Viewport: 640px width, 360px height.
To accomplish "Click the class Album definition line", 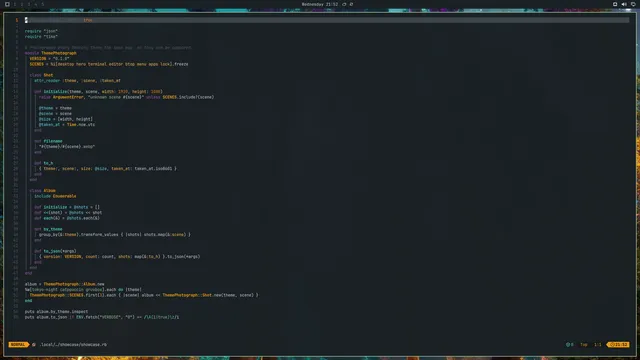I will pyautogui.click(x=42, y=191).
